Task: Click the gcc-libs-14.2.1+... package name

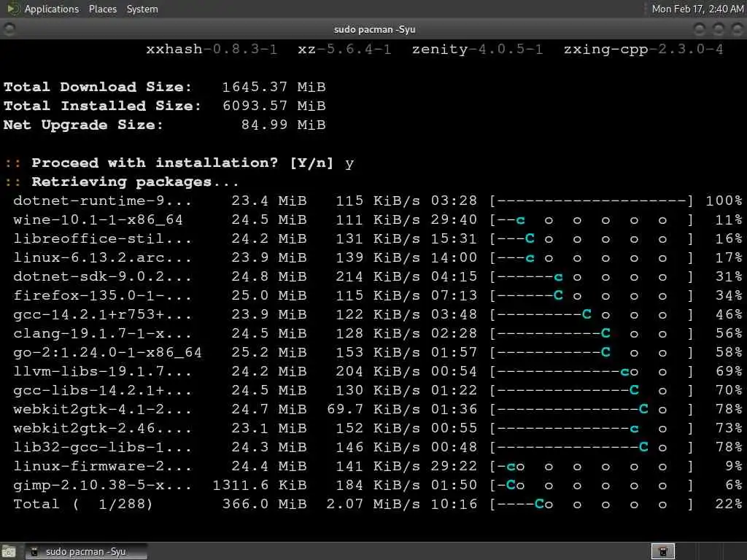Action: pos(102,391)
